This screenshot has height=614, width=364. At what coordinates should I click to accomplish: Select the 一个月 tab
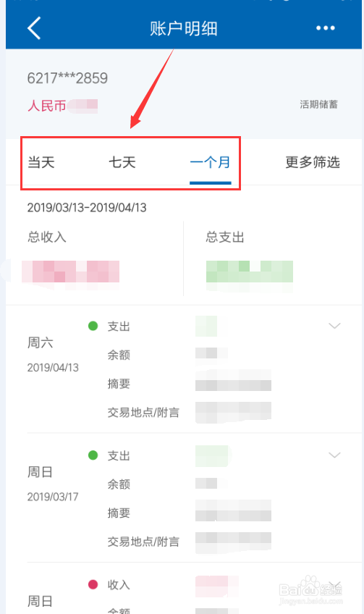pos(210,162)
